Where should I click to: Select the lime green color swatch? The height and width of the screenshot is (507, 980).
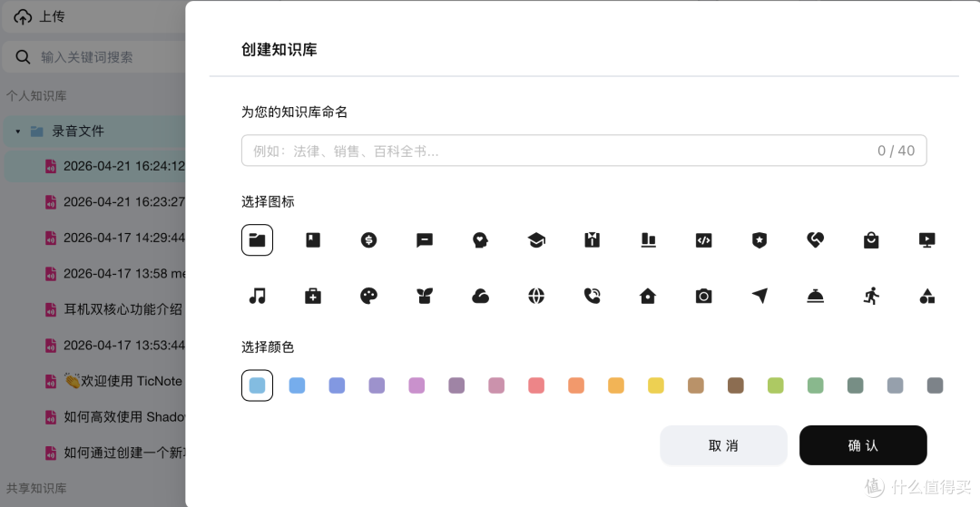coord(776,385)
